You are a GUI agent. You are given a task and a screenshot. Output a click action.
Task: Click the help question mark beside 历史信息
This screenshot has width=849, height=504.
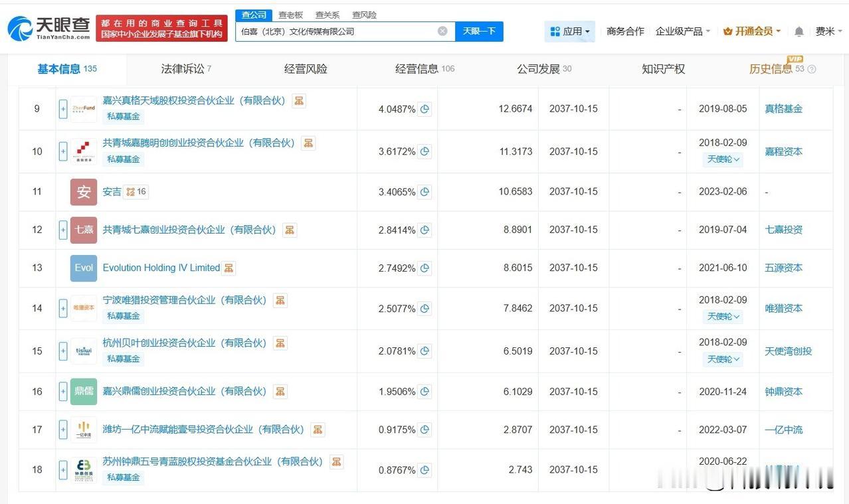click(811, 69)
